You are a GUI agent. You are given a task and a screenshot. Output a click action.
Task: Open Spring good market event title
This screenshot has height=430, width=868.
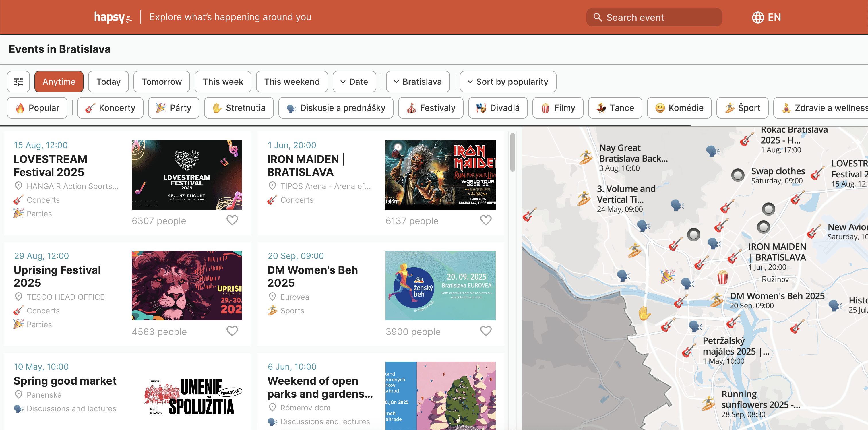click(65, 381)
